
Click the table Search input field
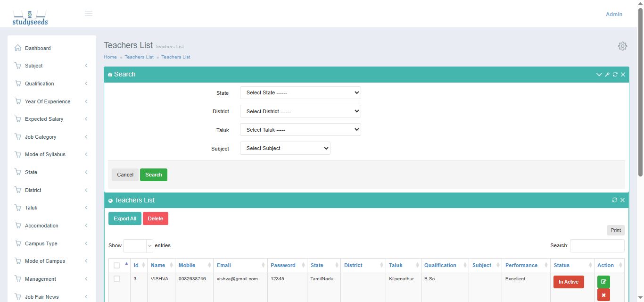(x=597, y=246)
